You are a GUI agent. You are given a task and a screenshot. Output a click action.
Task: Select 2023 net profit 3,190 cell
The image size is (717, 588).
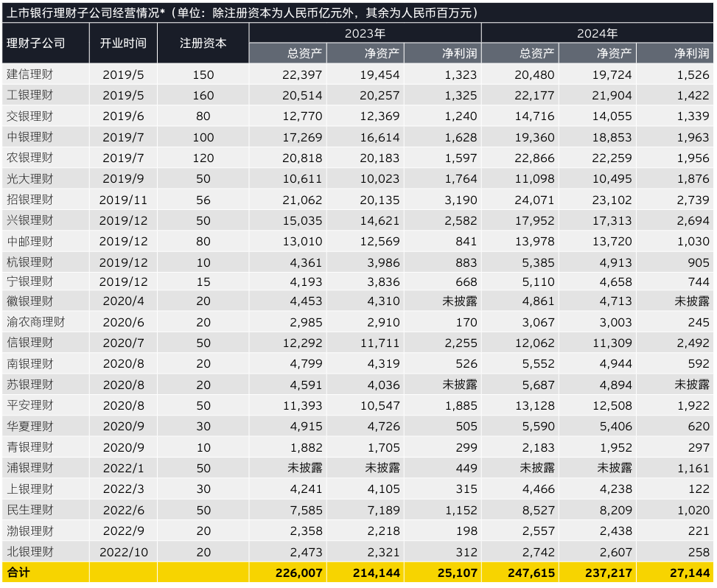coord(460,200)
